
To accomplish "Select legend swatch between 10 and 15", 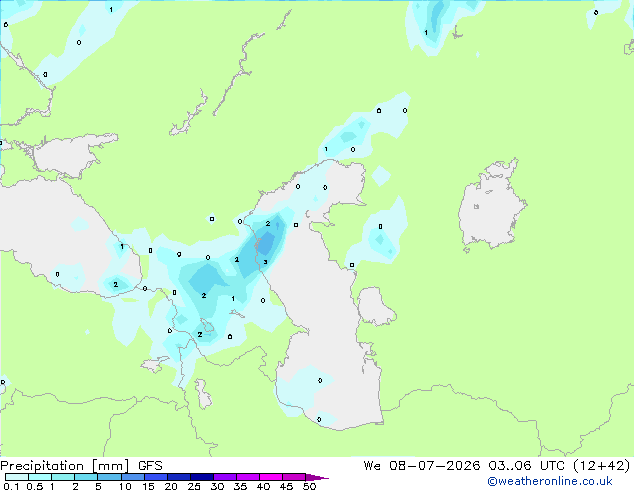I will coord(132,477).
